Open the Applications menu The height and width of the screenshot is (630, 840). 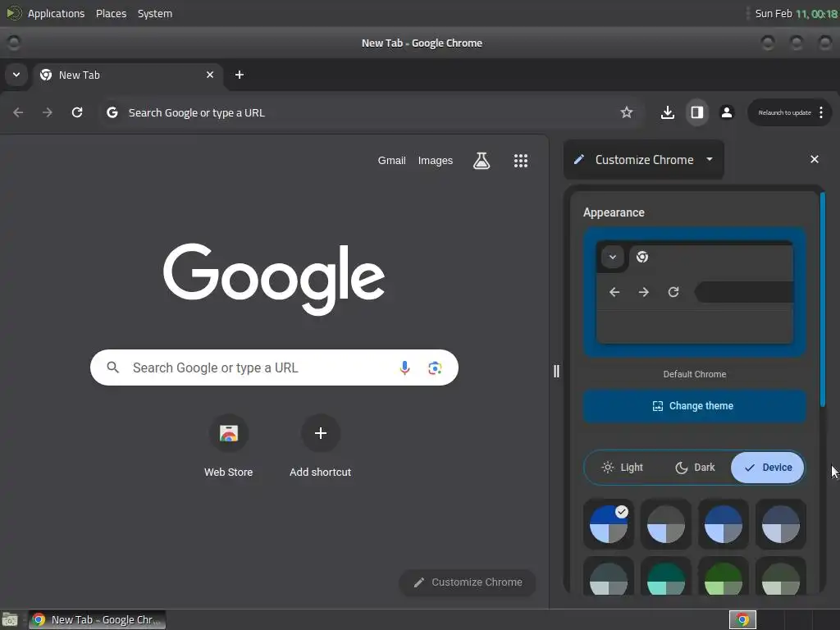point(57,13)
